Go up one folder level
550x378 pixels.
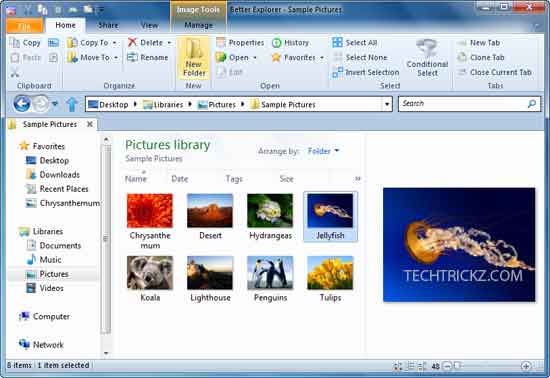(72, 104)
